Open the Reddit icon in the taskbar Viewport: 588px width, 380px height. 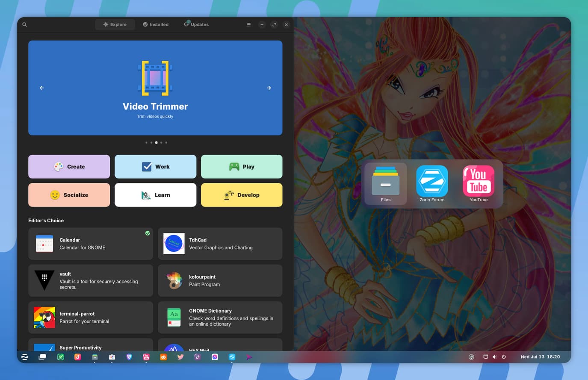coord(163,357)
